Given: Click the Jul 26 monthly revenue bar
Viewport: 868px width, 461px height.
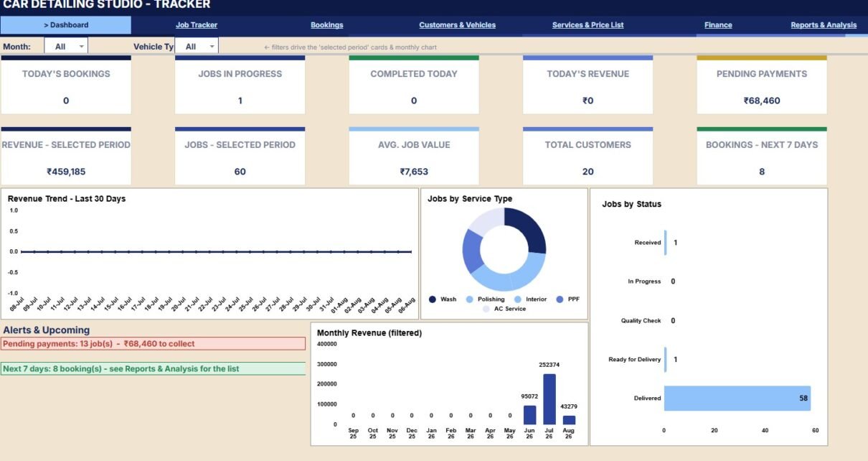Looking at the screenshot, I should click(549, 399).
